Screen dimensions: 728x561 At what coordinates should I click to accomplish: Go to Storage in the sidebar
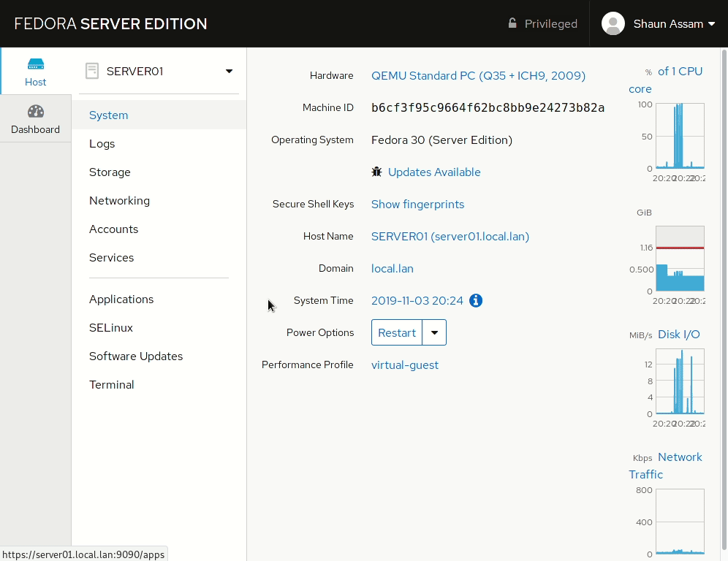click(110, 172)
